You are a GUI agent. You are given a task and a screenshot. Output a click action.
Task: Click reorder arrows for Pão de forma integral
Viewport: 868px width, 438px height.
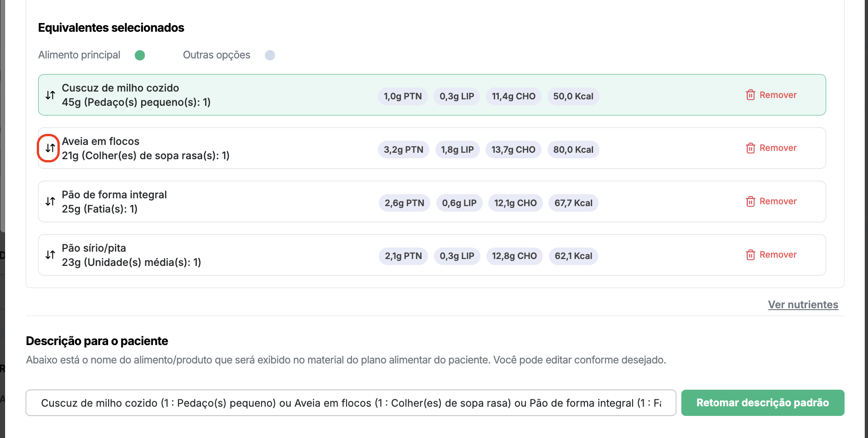click(50, 202)
